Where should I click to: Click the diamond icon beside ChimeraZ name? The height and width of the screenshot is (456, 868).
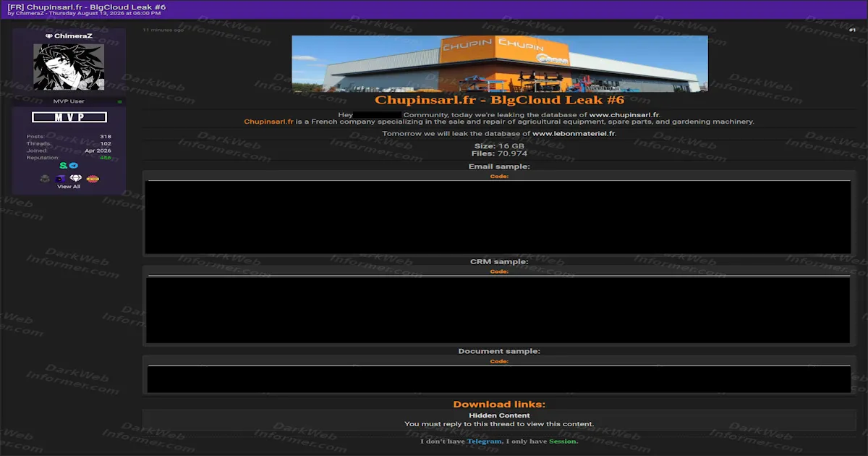[x=48, y=35]
